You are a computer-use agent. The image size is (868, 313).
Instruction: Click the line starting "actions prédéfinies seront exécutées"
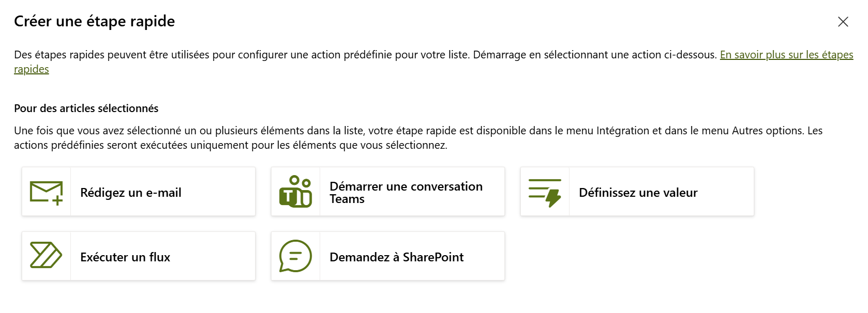point(230,145)
